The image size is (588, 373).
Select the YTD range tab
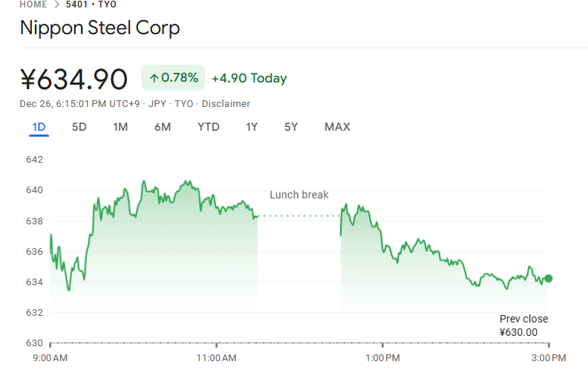click(209, 127)
